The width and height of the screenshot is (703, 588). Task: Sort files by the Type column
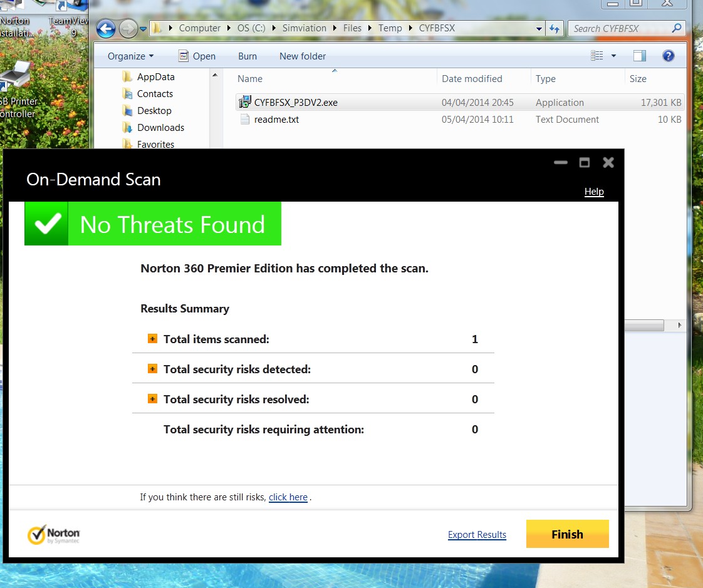click(545, 79)
